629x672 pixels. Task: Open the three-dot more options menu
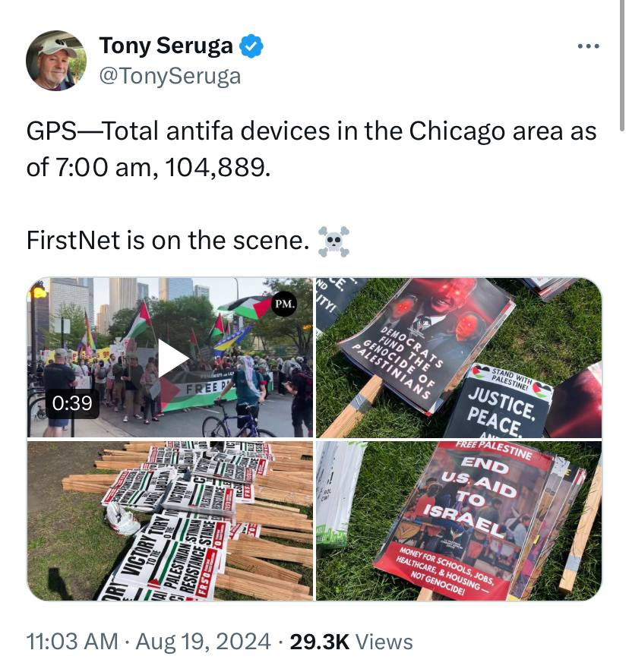pyautogui.click(x=588, y=46)
